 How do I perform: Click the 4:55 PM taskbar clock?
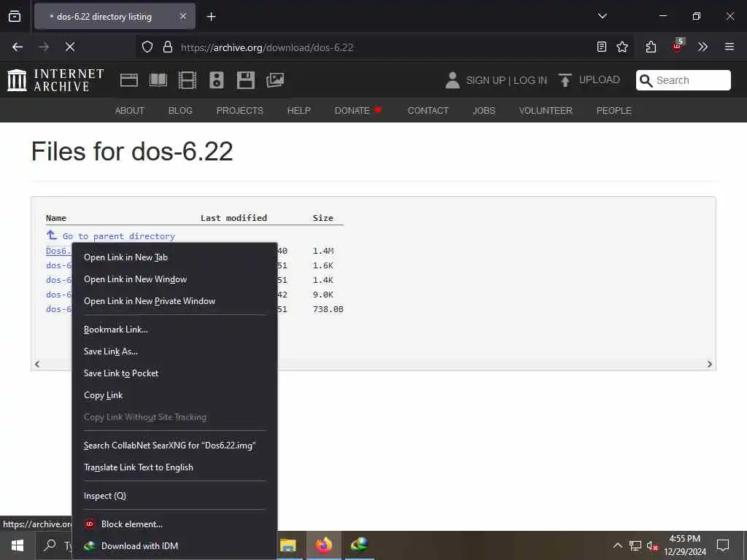click(684, 545)
